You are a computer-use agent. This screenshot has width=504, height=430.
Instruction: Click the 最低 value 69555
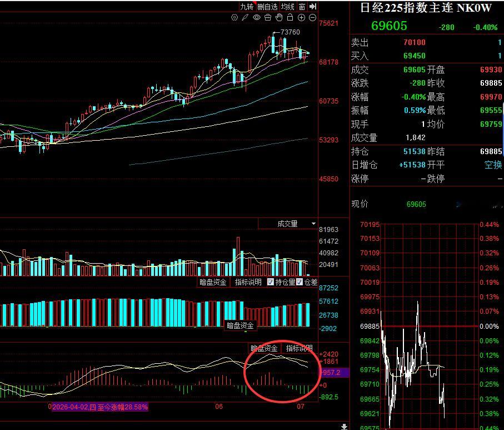[491, 110]
